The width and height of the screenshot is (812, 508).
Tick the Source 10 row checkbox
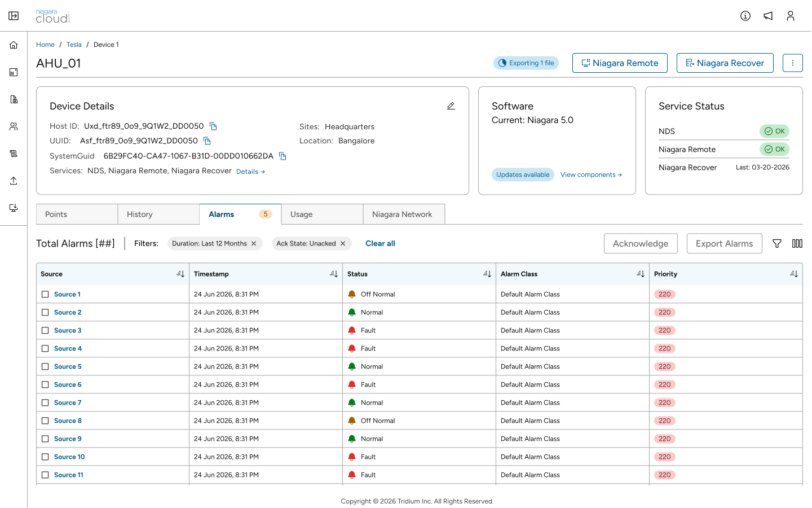[45, 457]
